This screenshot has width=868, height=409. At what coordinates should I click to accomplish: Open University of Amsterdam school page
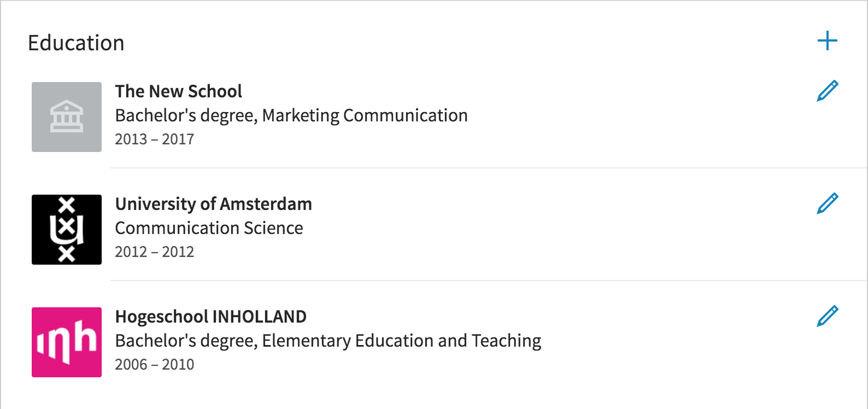(x=213, y=204)
